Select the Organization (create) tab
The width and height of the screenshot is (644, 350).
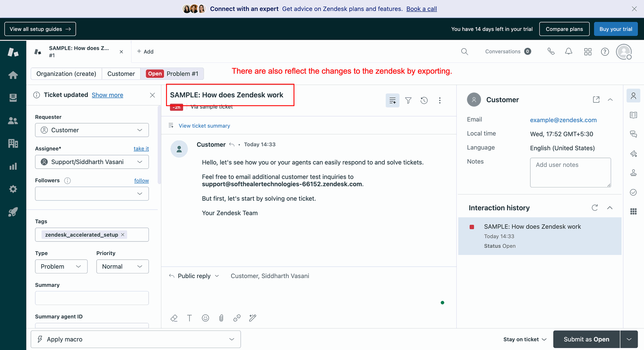(x=66, y=74)
